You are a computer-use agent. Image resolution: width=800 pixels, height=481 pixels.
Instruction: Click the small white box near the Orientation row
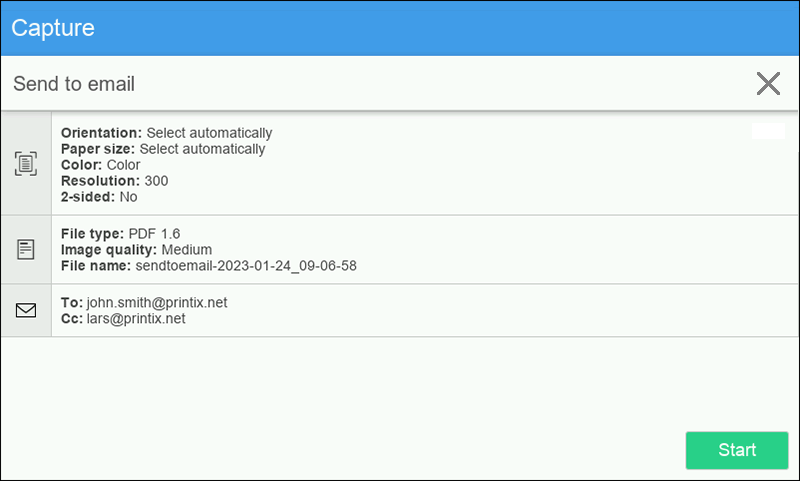[768, 131]
